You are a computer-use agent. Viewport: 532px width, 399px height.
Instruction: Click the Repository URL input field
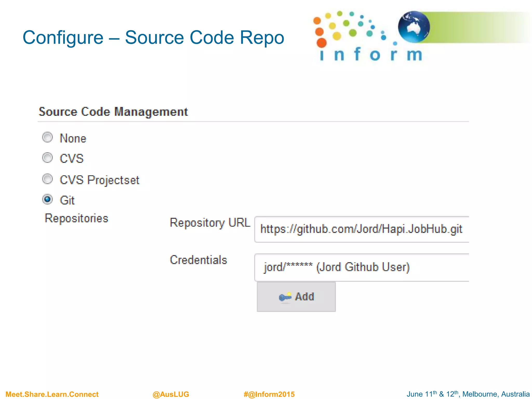click(x=362, y=229)
